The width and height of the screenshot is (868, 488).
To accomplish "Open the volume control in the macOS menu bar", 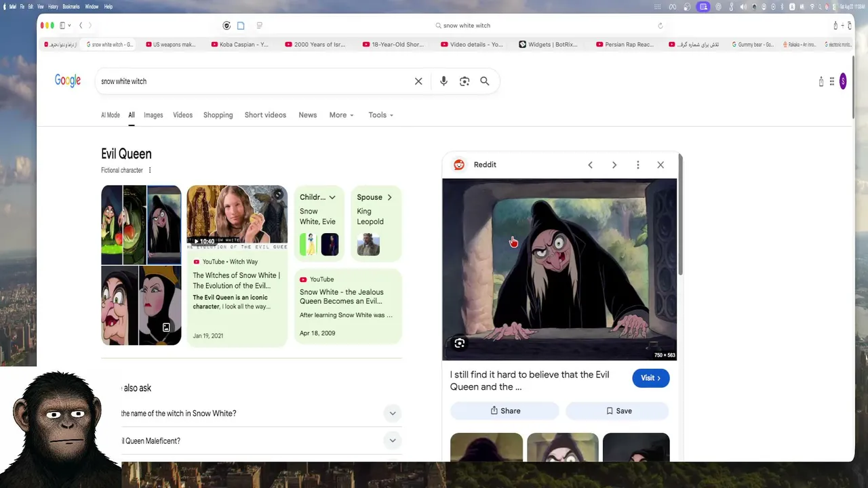I will 743,7.
